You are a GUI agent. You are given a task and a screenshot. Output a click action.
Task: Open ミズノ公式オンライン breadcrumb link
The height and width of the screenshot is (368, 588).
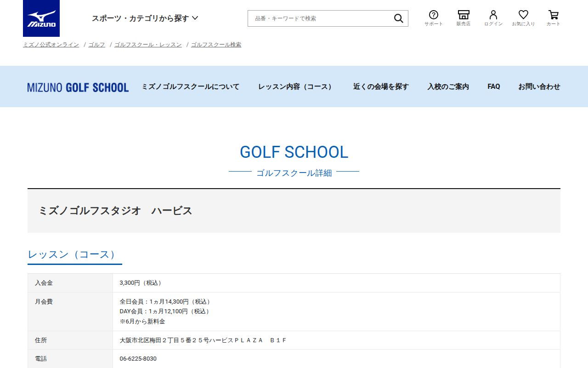(x=51, y=45)
